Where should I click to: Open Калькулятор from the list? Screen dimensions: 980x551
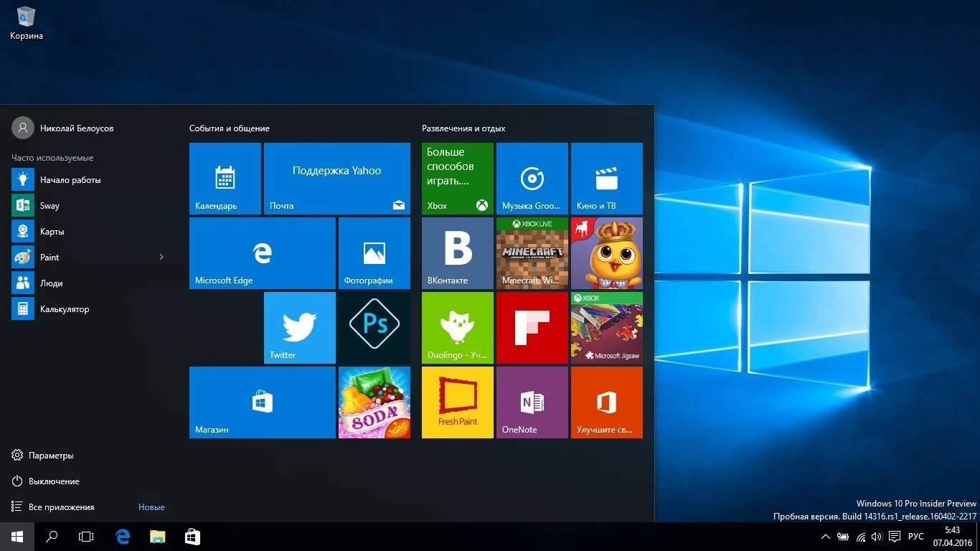(89, 309)
